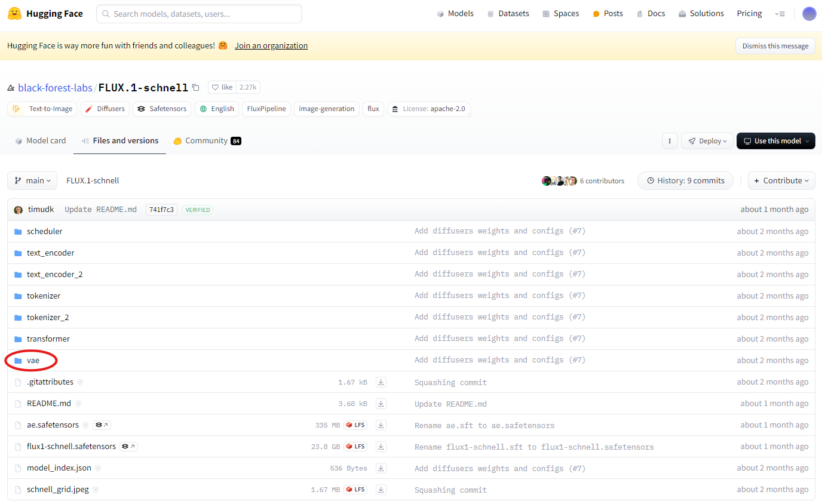Image resolution: width=822 pixels, height=504 pixels.
Task: Click the Text-to-Image tag
Action: pos(42,109)
